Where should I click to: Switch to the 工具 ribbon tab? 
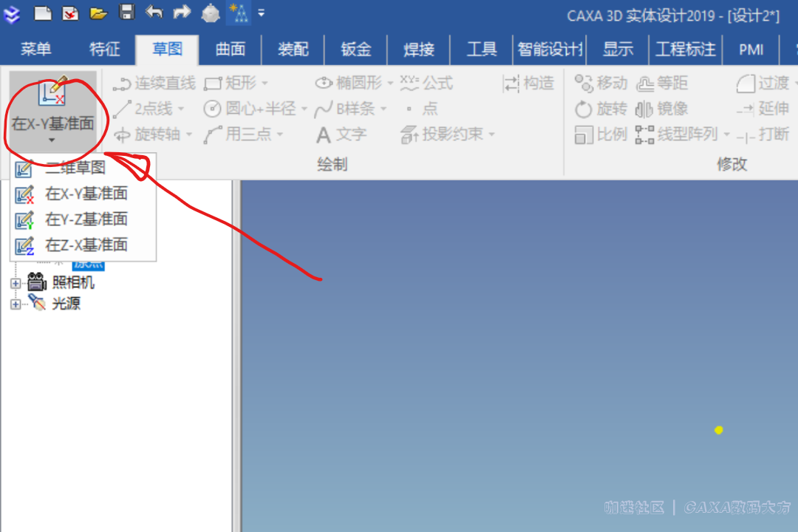tap(482, 50)
